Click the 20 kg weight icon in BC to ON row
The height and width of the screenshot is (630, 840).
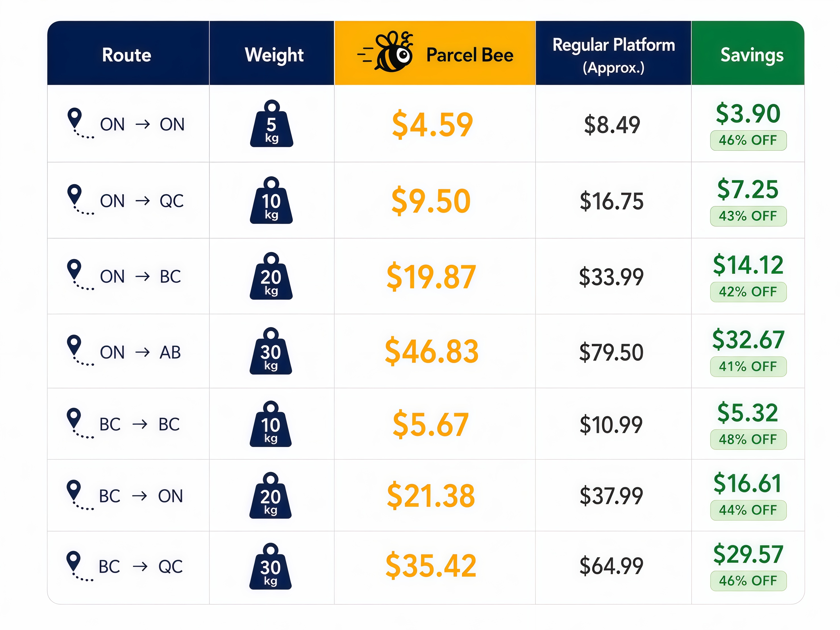[270, 495]
